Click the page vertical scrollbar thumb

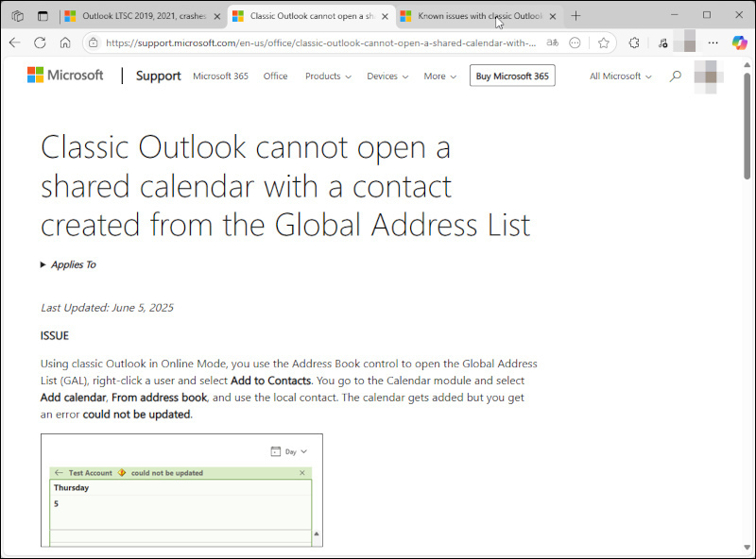point(747,127)
